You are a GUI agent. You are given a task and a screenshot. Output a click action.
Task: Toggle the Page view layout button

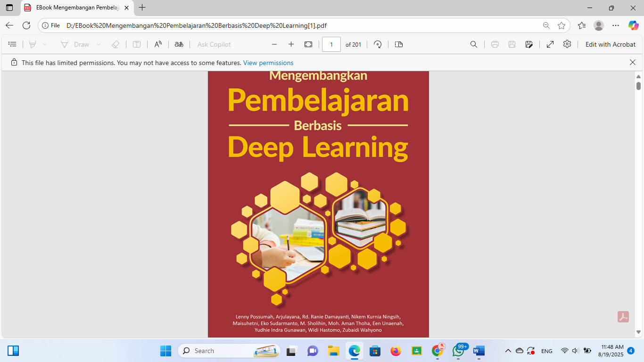coord(399,44)
